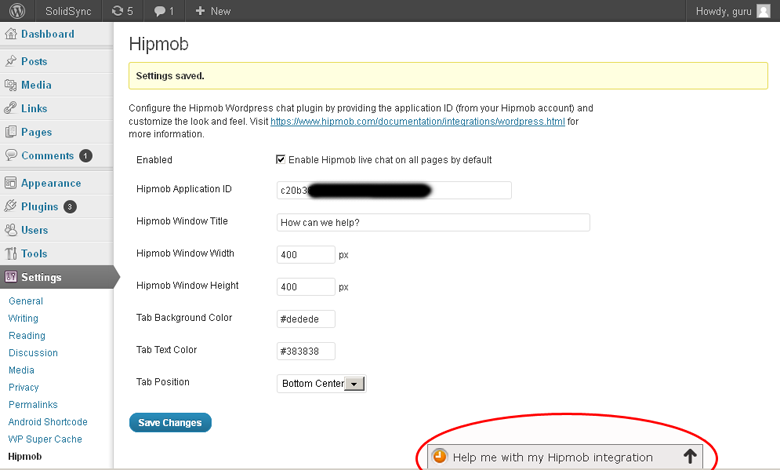The image size is (780, 470).
Task: Click the Media sidebar icon
Action: pos(10,85)
